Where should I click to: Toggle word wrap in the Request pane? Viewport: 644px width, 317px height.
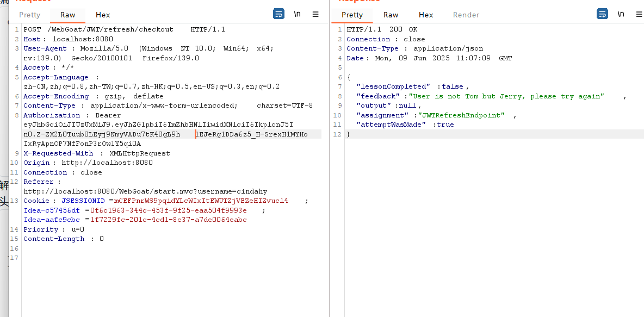[278, 14]
